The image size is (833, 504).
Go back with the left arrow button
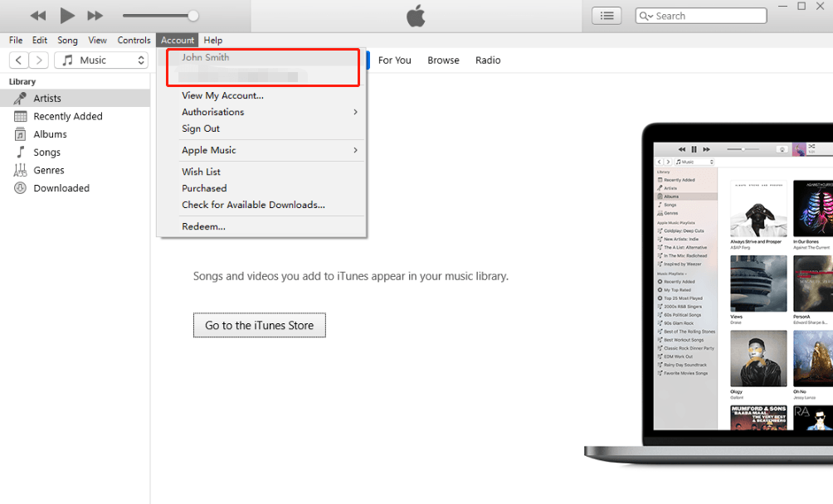click(18, 61)
